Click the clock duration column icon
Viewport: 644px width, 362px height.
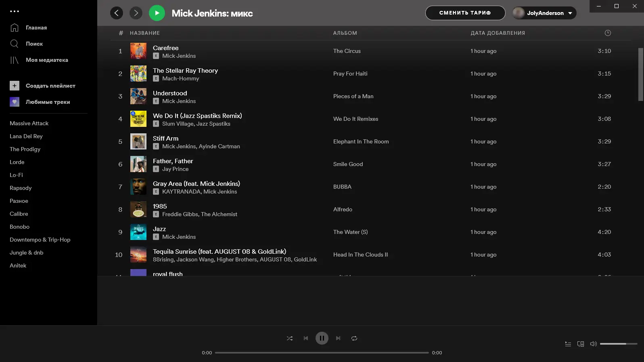[608, 33]
